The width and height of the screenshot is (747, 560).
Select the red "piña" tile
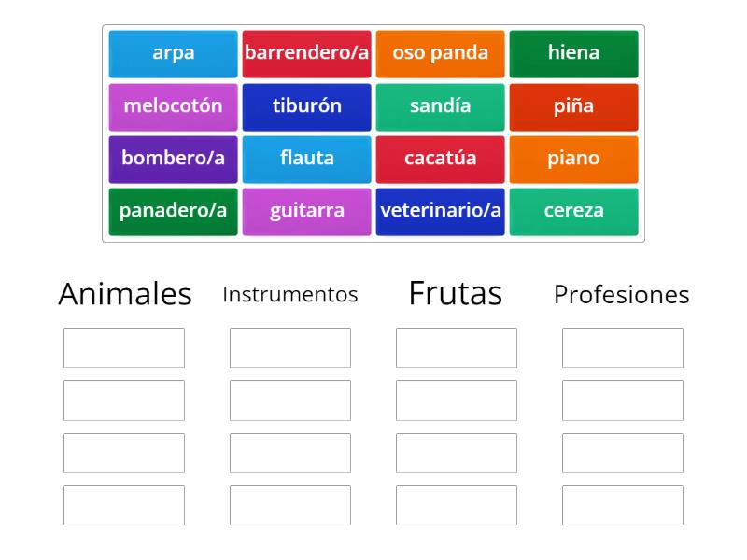[573, 106]
